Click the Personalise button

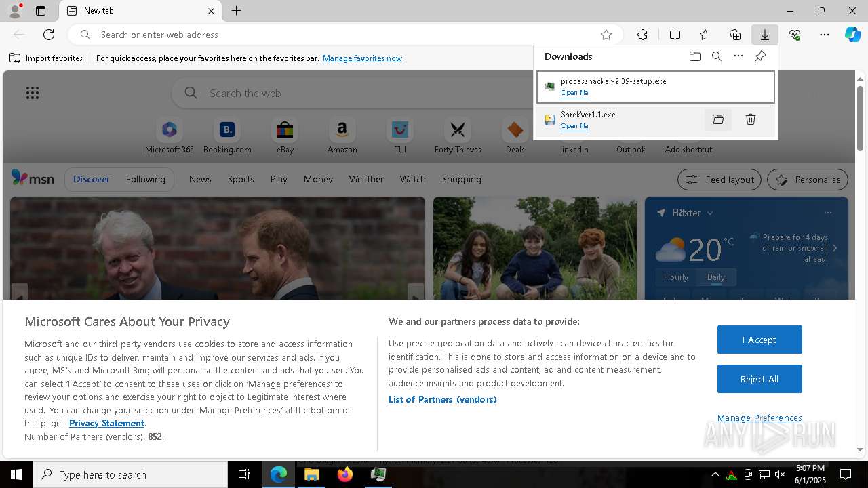pos(808,180)
